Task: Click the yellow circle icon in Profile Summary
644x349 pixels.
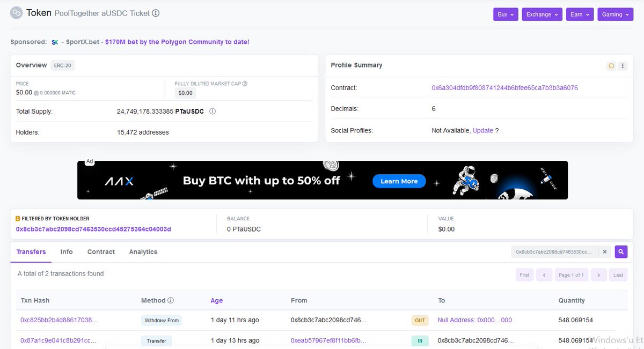Action: pyautogui.click(x=611, y=66)
